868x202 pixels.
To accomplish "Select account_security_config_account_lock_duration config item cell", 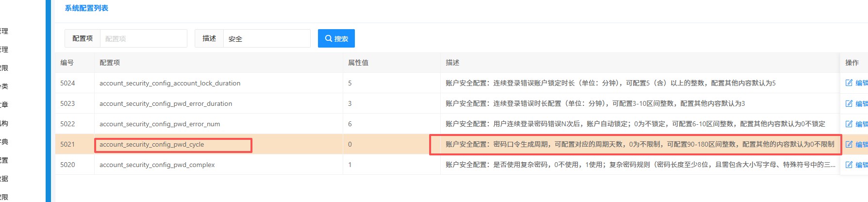I will tap(170, 83).
